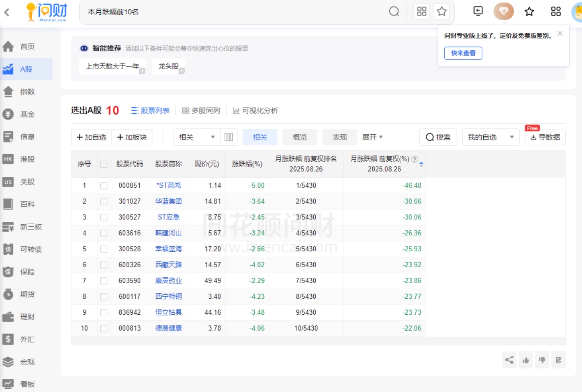The image size is (582, 392).
Task: Switch to 股票列表 view
Action: (x=150, y=110)
